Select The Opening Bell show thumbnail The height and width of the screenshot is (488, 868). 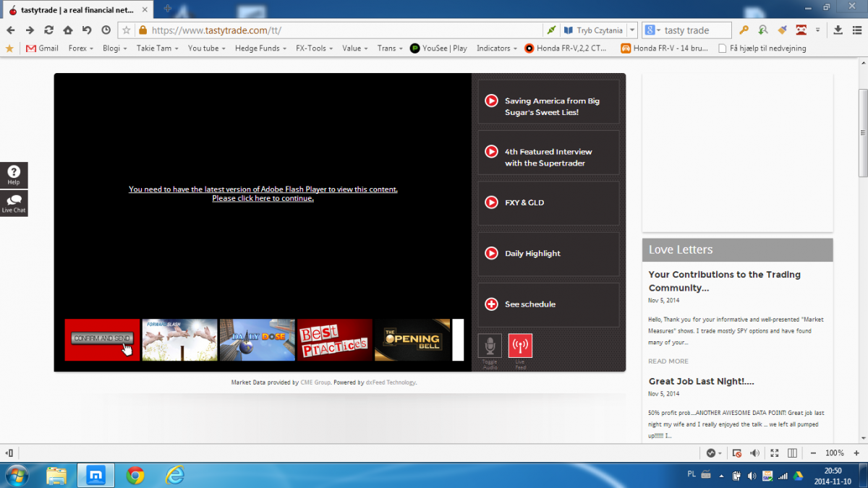point(412,340)
